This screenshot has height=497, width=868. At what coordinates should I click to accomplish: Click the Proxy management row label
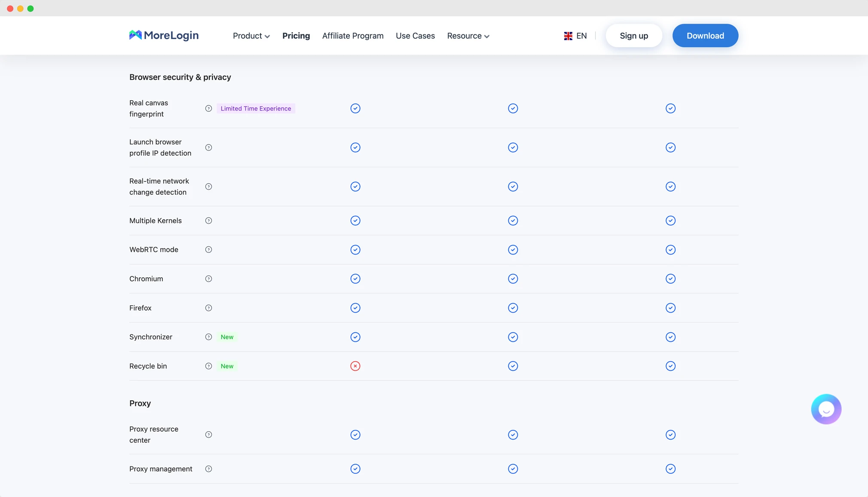click(x=161, y=469)
